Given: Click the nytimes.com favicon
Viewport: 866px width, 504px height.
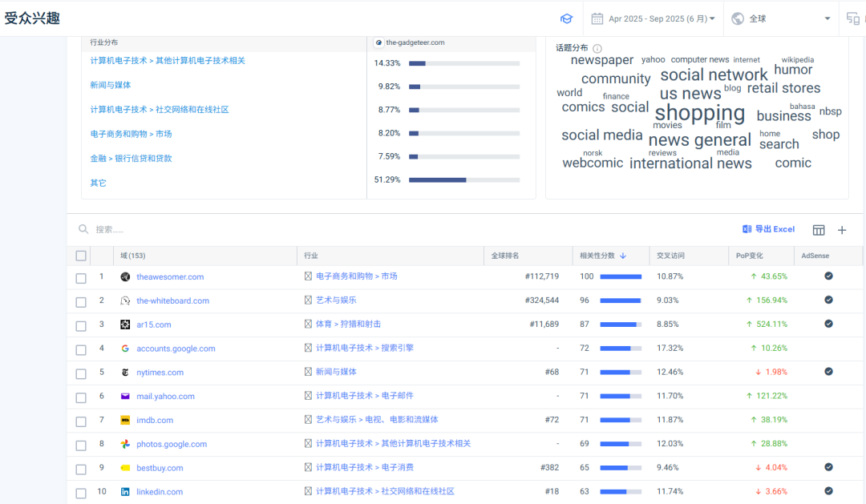Looking at the screenshot, I should [x=125, y=373].
